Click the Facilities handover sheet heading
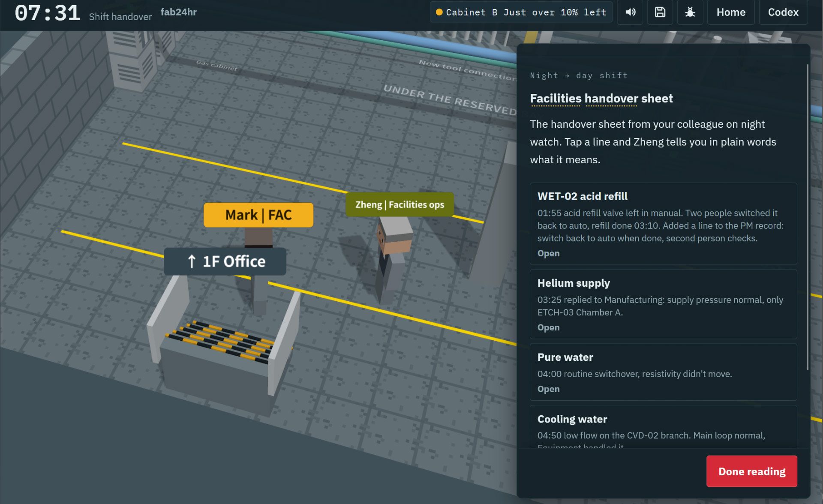Viewport: 823px width, 504px height. [x=601, y=99]
